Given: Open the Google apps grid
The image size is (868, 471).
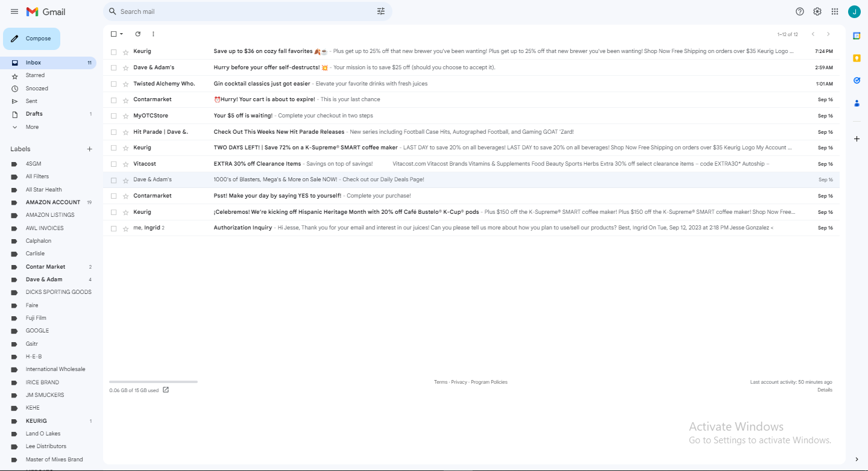Looking at the screenshot, I should click(x=835, y=11).
